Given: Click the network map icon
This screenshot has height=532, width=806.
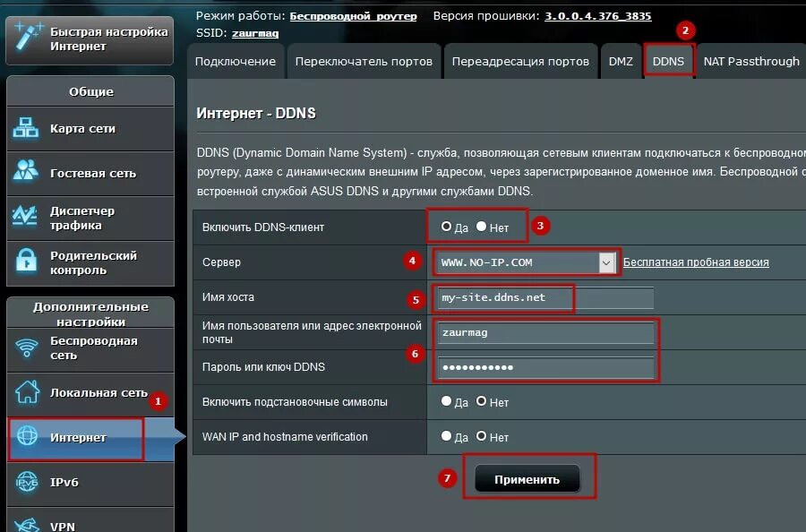Looking at the screenshot, I should 26,128.
